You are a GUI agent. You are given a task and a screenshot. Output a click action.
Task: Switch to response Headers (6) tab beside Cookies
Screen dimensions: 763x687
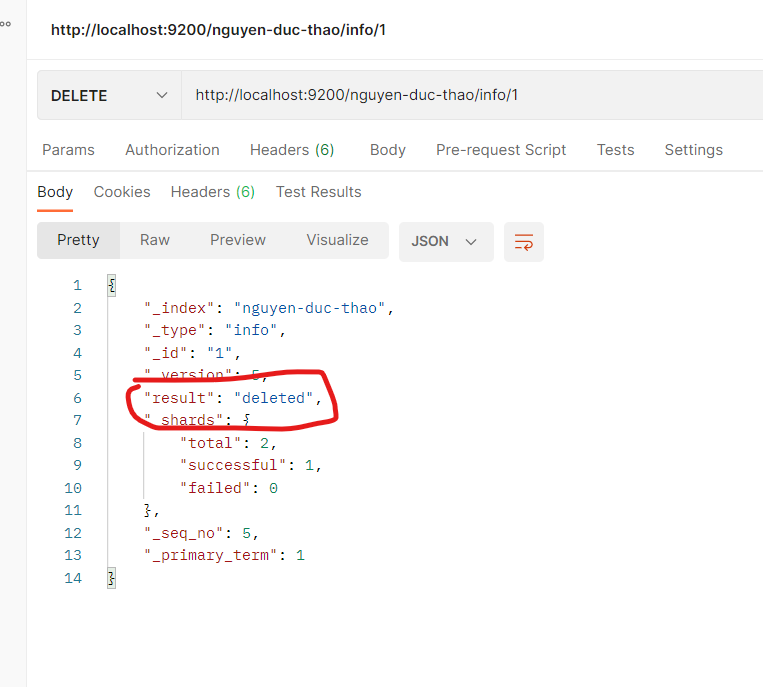213,192
